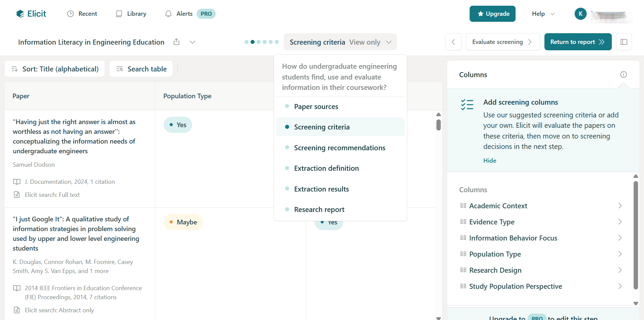The width and height of the screenshot is (644, 320).
Task: Select the Paper sources step bullet
Action: pos(287,106)
